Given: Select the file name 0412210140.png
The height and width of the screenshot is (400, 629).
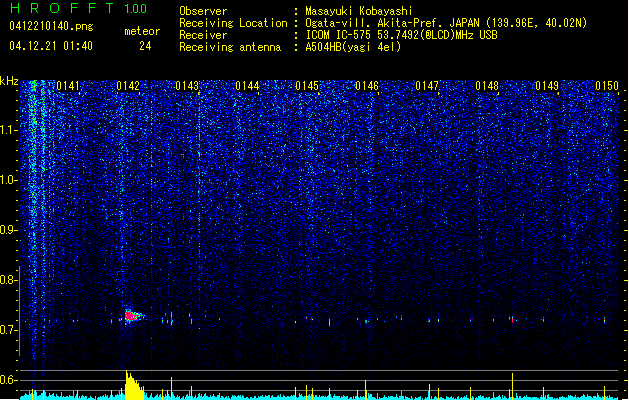Looking at the screenshot, I should point(51,26).
